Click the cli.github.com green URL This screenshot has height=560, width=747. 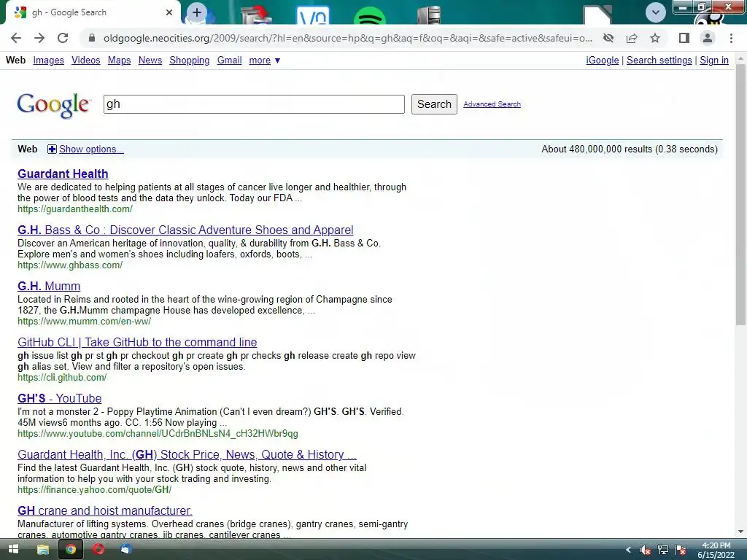(62, 378)
